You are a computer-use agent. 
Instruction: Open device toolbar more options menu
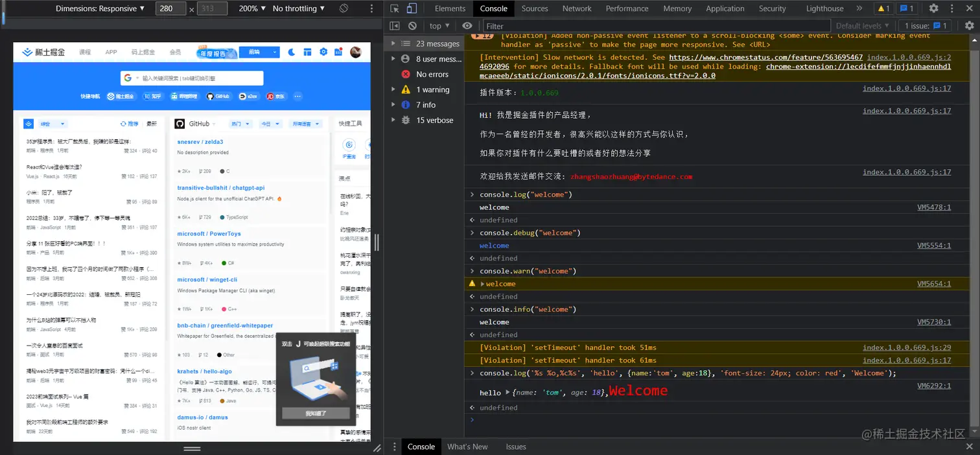click(x=371, y=8)
